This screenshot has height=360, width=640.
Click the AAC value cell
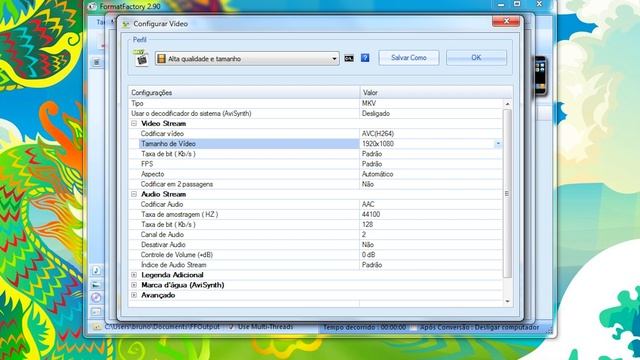point(431,204)
